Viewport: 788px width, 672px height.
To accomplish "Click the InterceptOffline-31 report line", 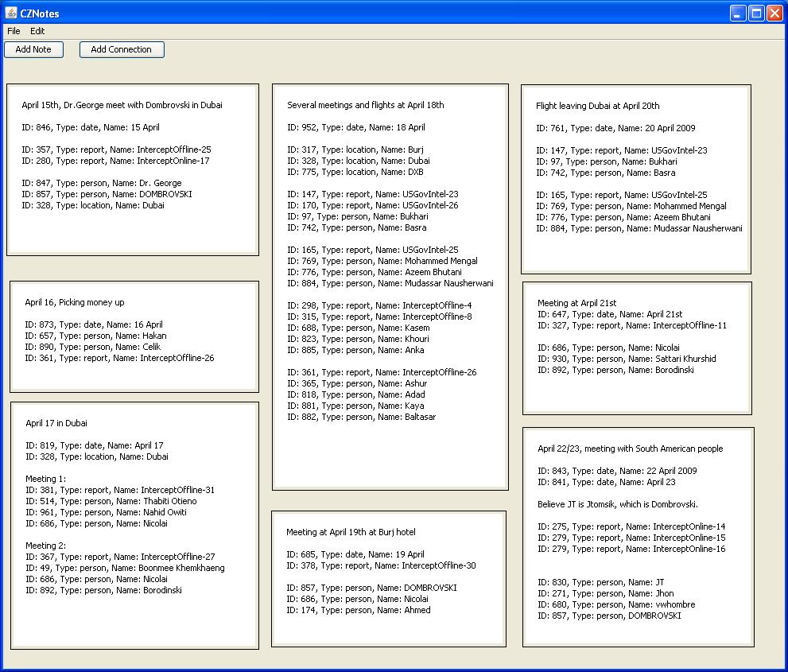I will [120, 490].
